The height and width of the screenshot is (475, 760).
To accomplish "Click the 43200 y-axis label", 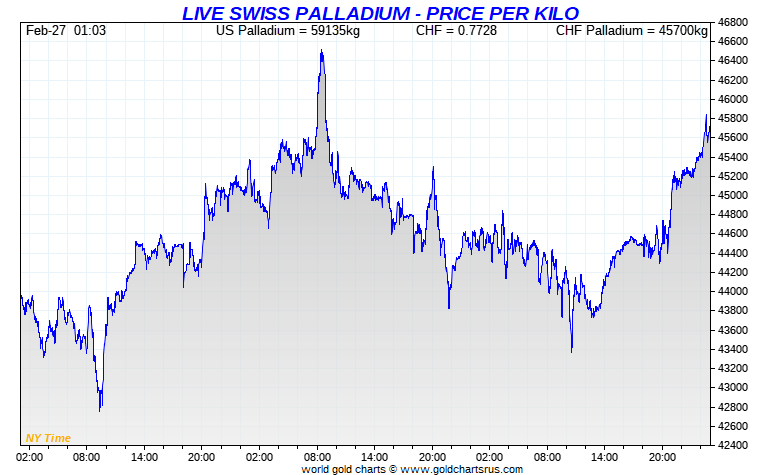I will pos(732,368).
